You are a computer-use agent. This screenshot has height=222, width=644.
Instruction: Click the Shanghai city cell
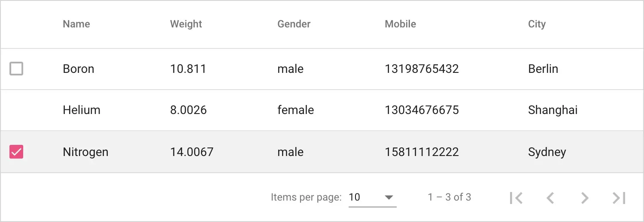click(x=553, y=110)
